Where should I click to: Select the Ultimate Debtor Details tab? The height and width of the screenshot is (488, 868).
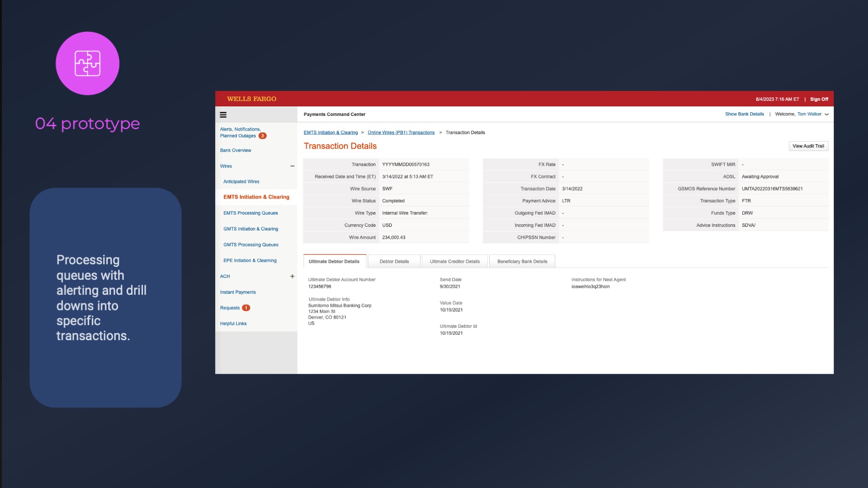tap(334, 262)
